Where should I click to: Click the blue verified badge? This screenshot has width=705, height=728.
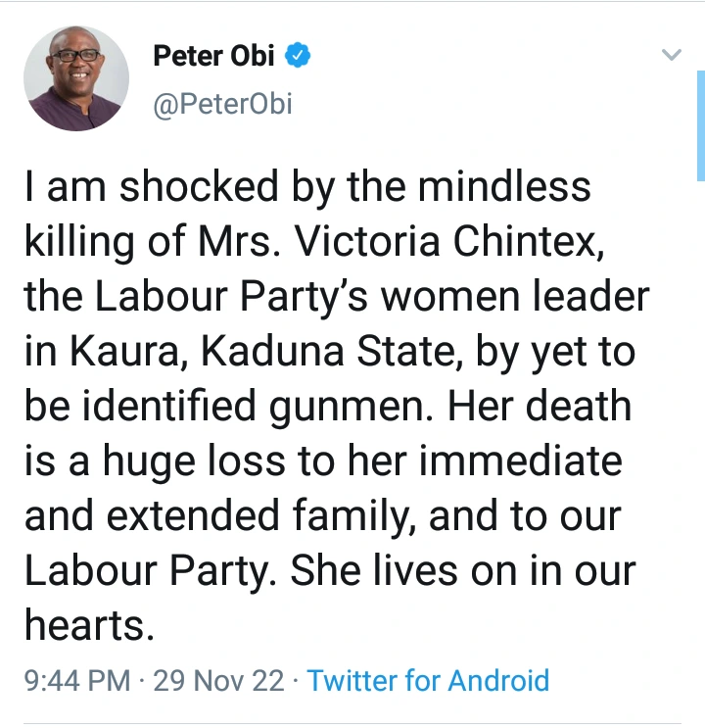point(298,57)
